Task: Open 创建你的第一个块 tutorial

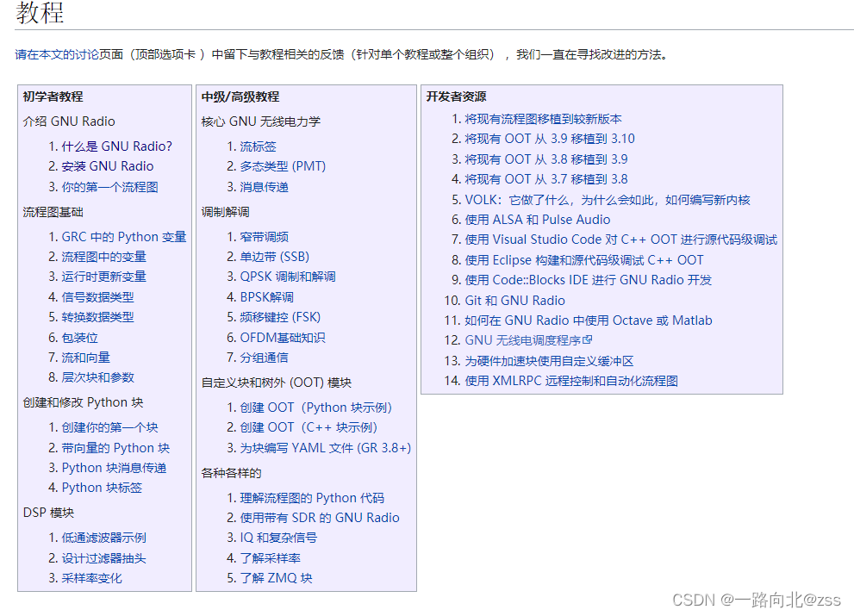Action: pyautogui.click(x=109, y=427)
